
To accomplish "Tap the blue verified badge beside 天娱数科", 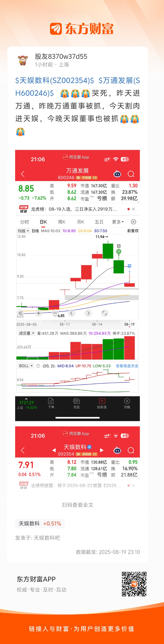I will tap(90, 447).
